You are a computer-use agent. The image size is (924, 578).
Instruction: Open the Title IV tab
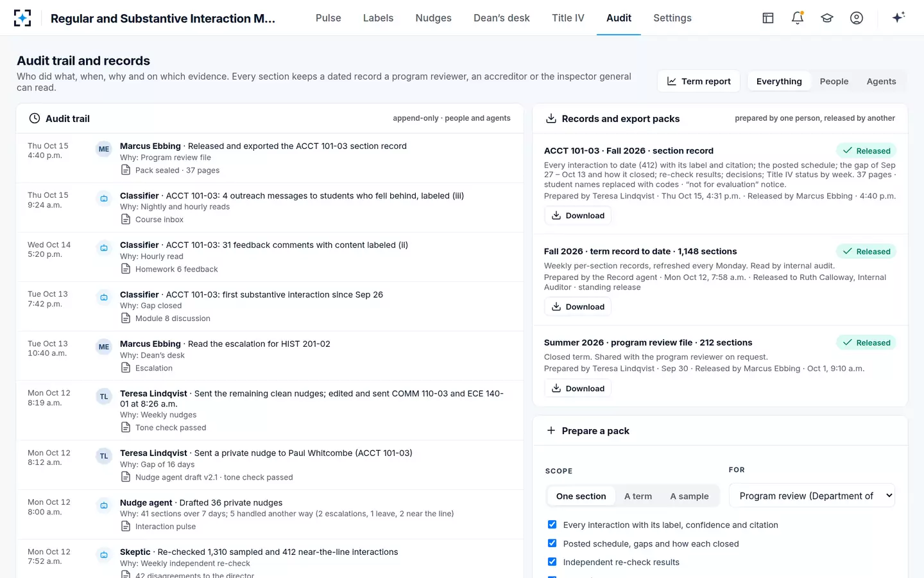[x=568, y=18]
